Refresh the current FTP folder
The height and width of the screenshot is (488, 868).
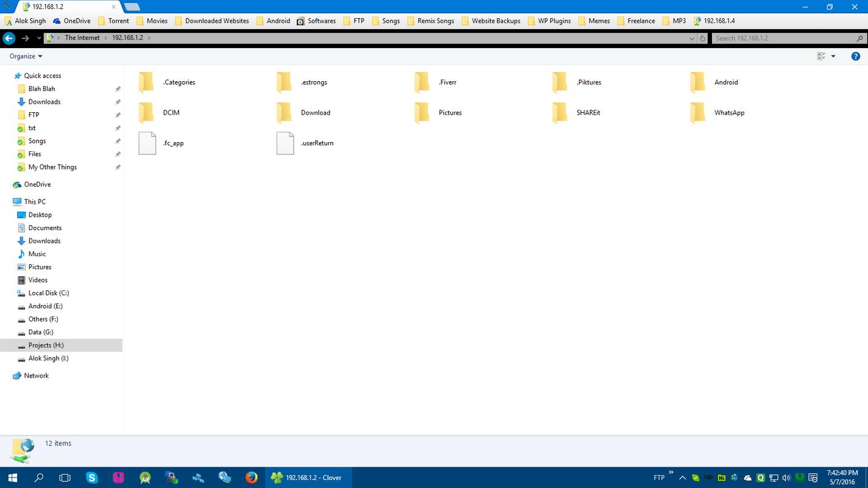[x=702, y=38]
